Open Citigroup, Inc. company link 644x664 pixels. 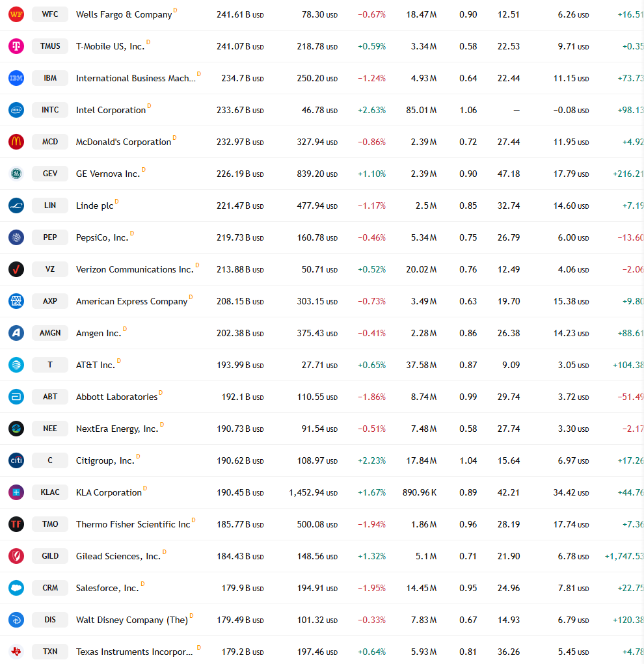pyautogui.click(x=105, y=460)
